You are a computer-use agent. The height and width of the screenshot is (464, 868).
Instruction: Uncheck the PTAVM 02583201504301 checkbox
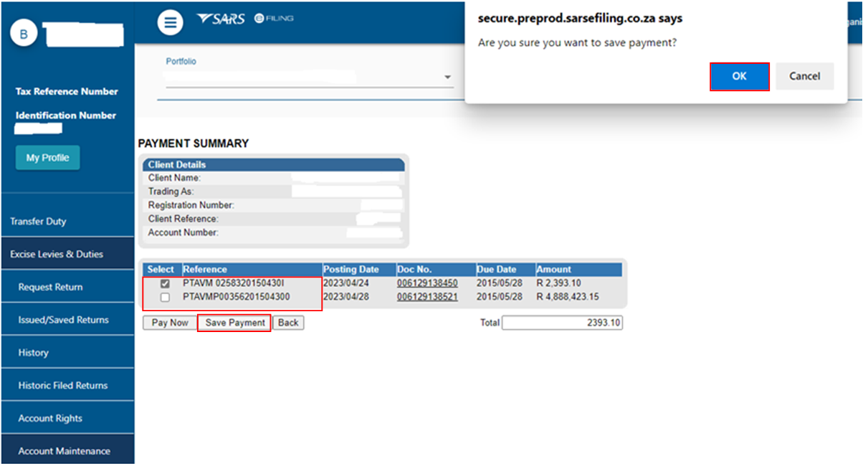[165, 283]
